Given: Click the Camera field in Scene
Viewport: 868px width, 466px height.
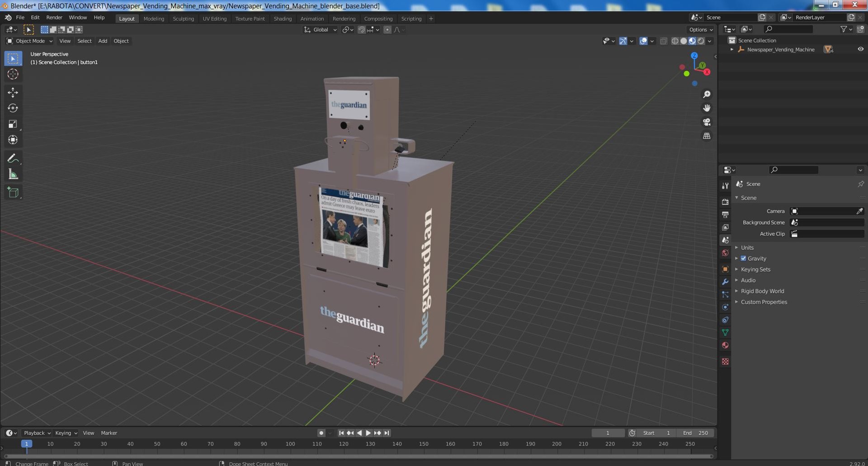Looking at the screenshot, I should [x=827, y=211].
